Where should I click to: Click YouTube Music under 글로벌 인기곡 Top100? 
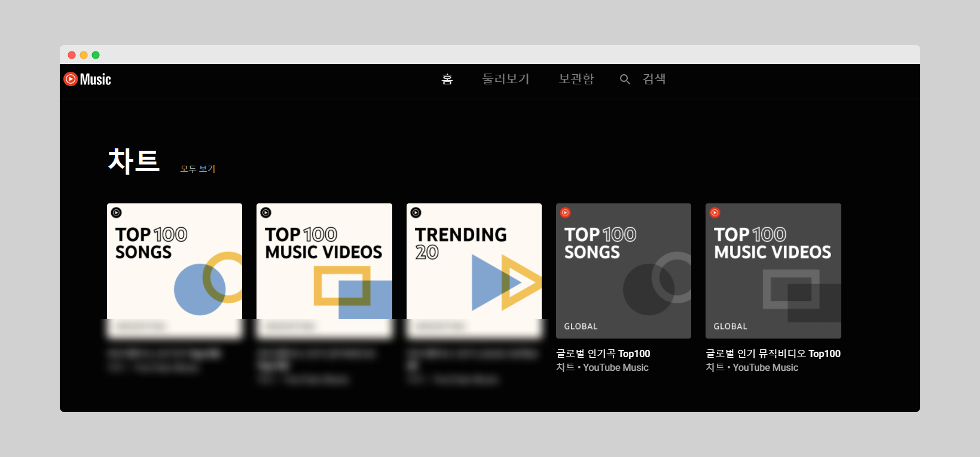coord(616,367)
